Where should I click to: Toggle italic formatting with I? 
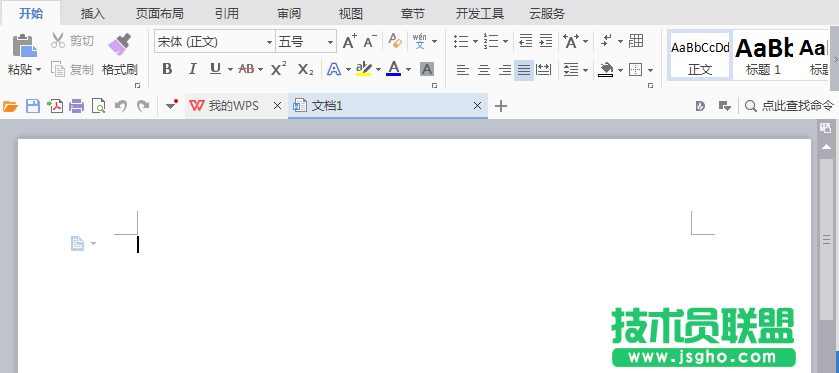[x=192, y=69]
